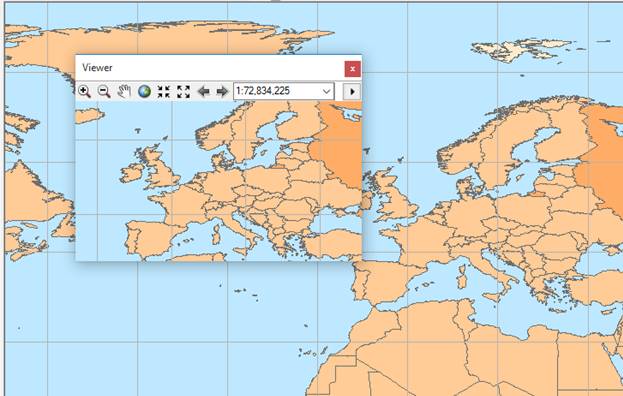
Task: Activate the Pan hand tool
Action: click(124, 91)
